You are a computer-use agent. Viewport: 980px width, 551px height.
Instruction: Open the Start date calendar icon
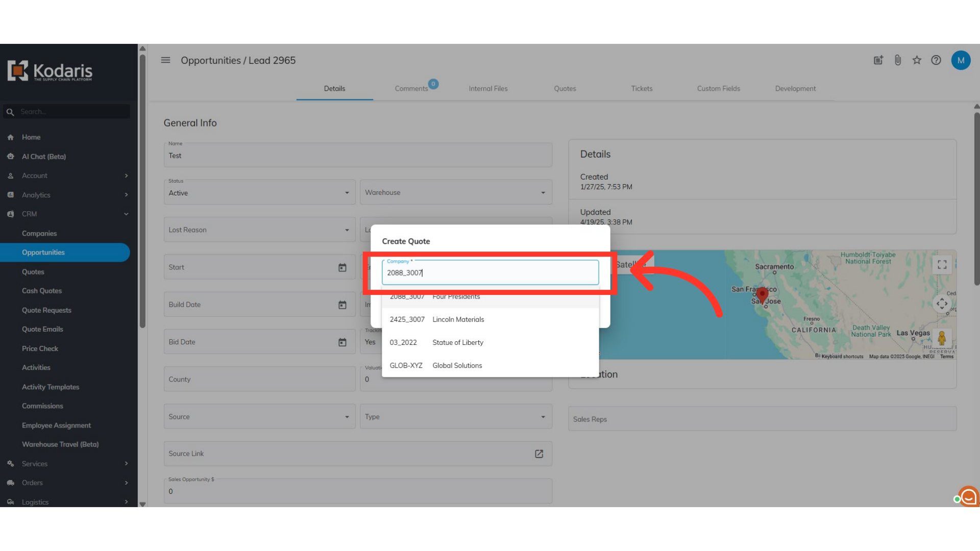(342, 267)
